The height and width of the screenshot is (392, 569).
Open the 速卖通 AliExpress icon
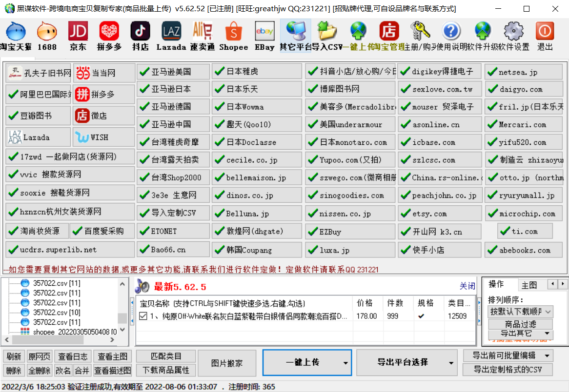click(203, 36)
